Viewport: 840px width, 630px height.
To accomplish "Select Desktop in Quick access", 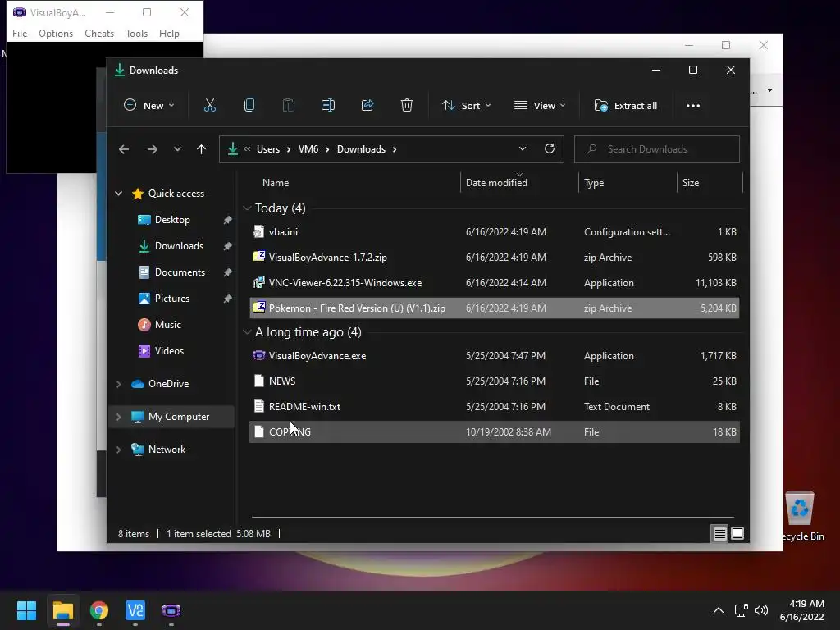I will (x=172, y=220).
